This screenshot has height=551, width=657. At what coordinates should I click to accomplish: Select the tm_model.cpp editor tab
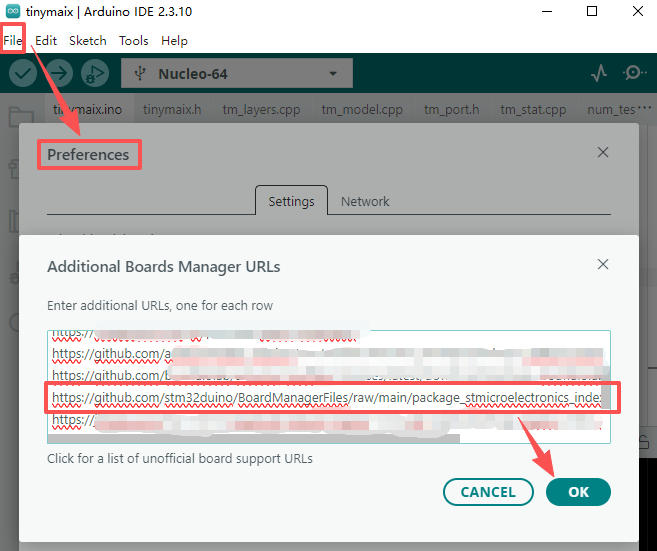tap(362, 109)
